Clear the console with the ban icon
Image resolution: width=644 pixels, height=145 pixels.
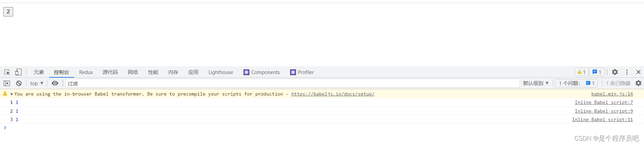[x=19, y=83]
